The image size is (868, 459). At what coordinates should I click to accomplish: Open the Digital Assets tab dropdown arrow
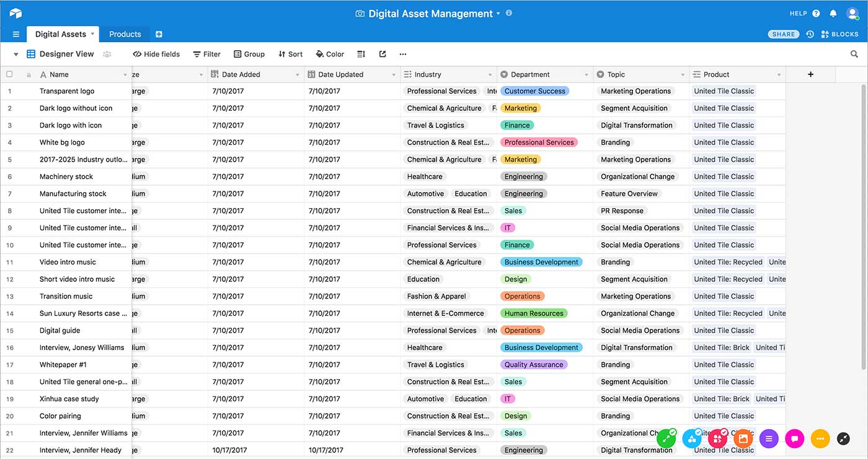pos(93,33)
